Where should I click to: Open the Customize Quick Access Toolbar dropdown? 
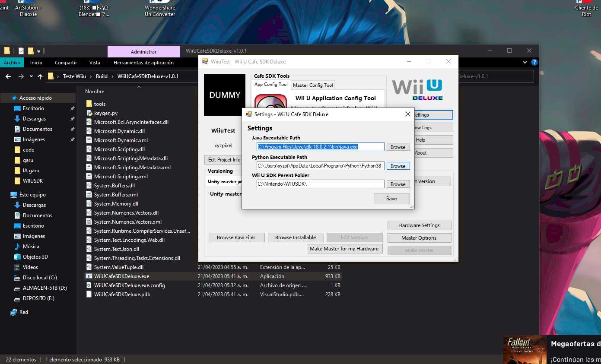pyautogui.click(x=39, y=51)
